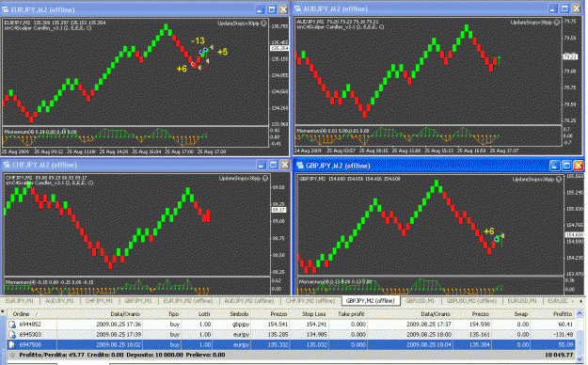This screenshot has height=365, width=588.
Task: Maximize the EURJPY,M2 chart window
Action: pyautogui.click(x=272, y=9)
